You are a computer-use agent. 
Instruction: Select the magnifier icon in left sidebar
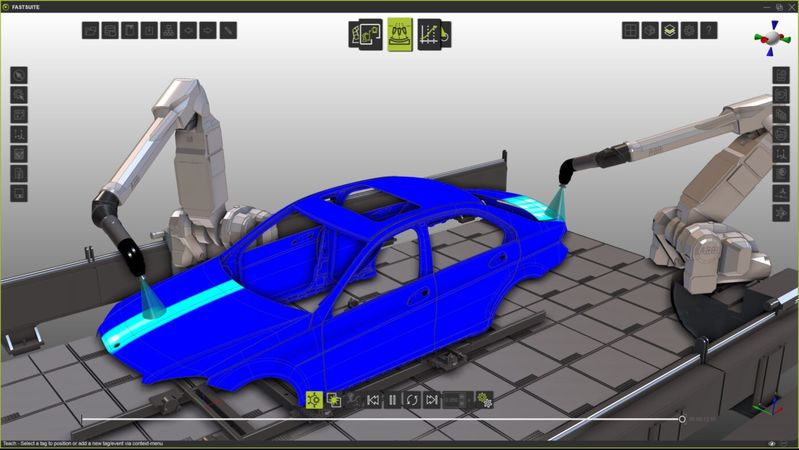point(19,95)
